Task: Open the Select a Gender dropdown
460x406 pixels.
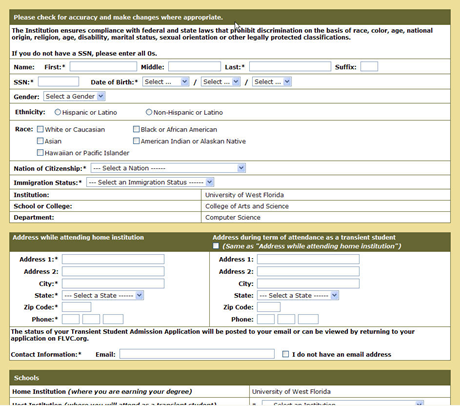Action: coord(75,96)
